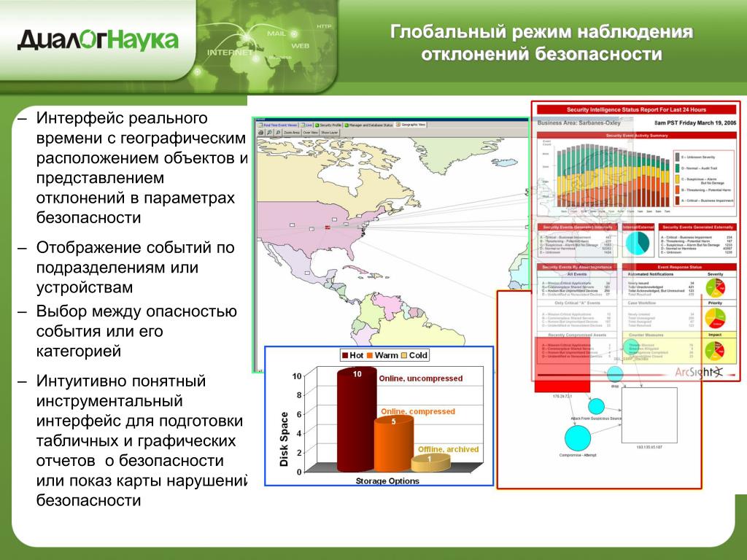This screenshot has width=747, height=560.
Task: Click the 'Offline, archived' chart label
Action: [x=449, y=449]
